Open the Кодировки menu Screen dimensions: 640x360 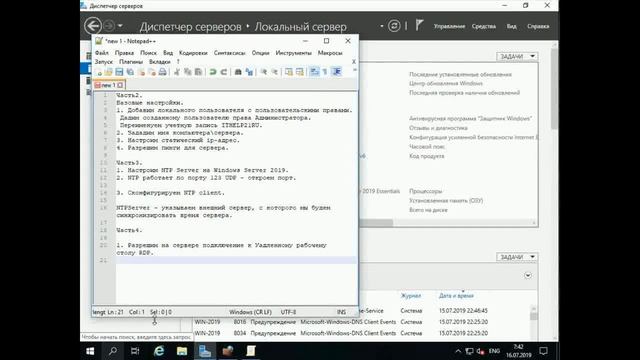tap(193, 53)
